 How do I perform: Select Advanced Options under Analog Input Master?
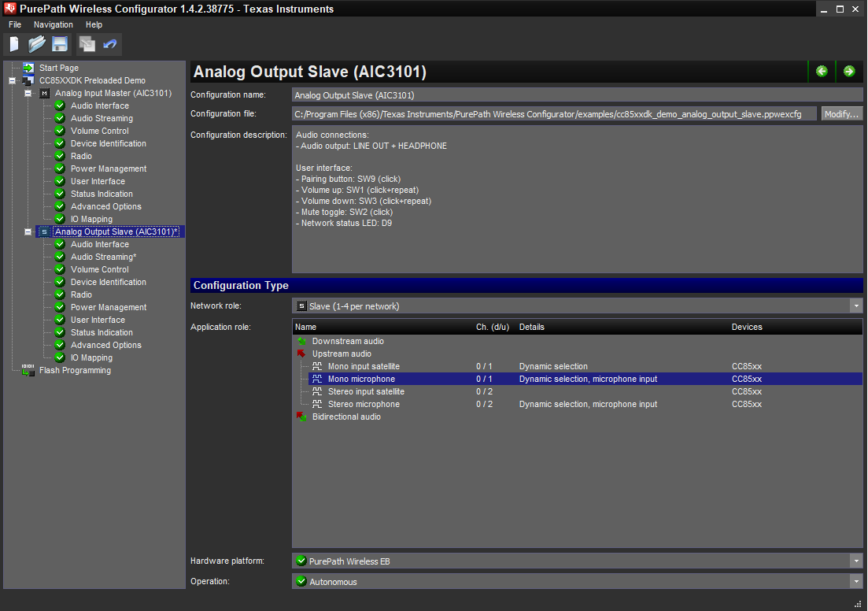click(x=105, y=206)
